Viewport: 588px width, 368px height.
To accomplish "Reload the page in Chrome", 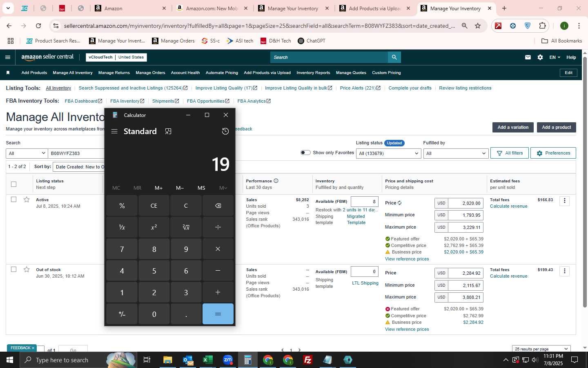I will (38, 26).
